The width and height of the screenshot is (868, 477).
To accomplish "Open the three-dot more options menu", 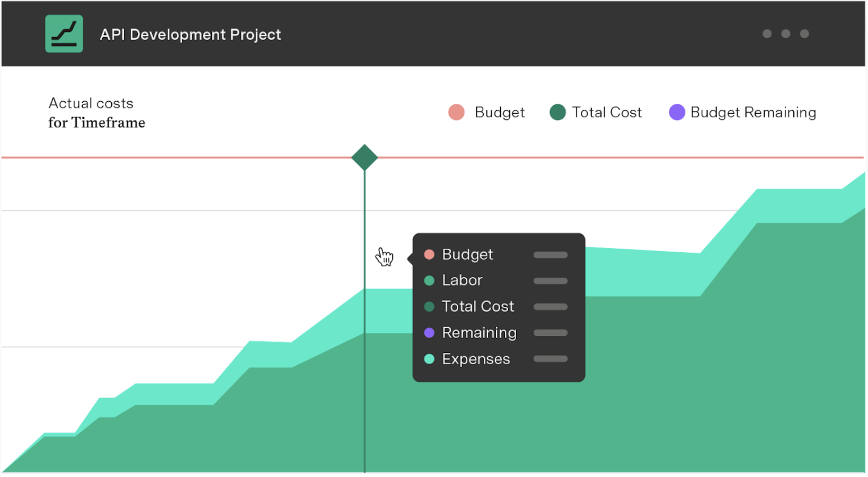I will [x=785, y=34].
